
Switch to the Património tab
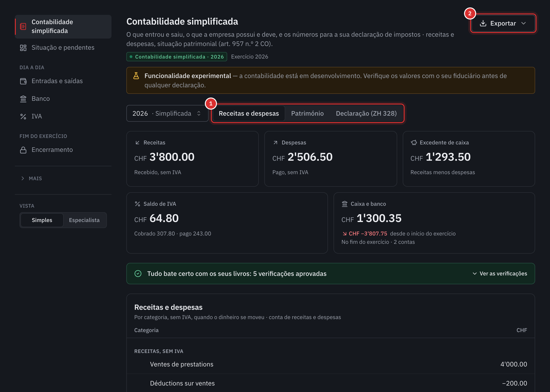pos(307,114)
